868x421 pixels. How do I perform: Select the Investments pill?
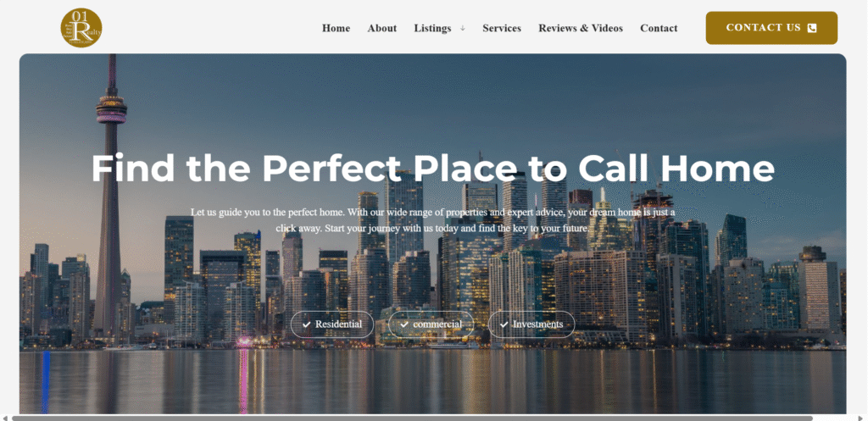click(531, 324)
